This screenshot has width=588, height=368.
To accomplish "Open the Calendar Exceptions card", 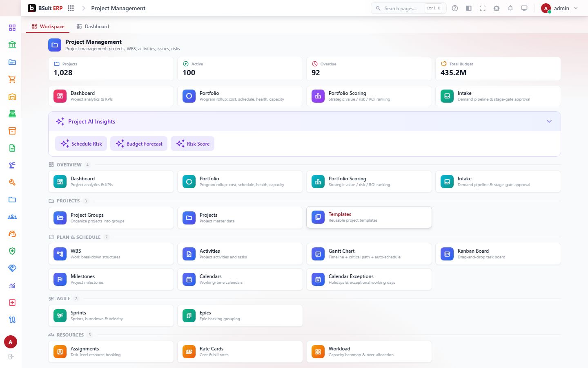I will [369, 279].
